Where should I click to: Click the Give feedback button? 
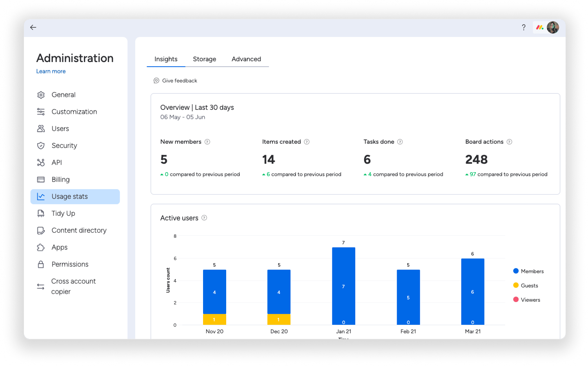179,81
